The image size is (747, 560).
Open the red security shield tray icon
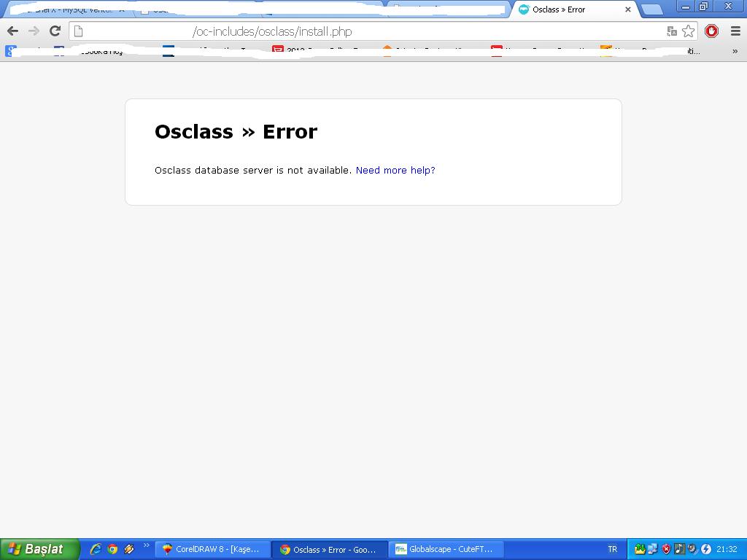(x=666, y=549)
